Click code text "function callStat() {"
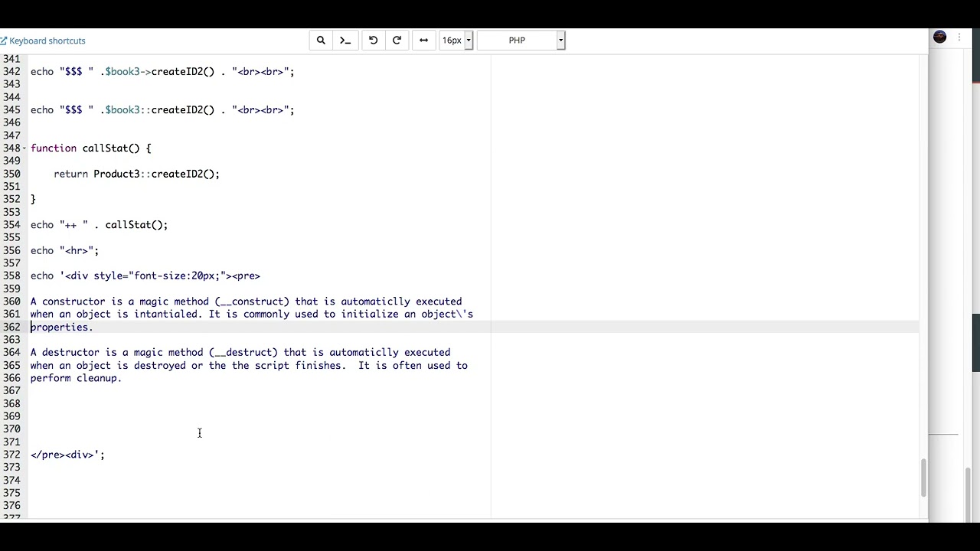 (x=91, y=148)
